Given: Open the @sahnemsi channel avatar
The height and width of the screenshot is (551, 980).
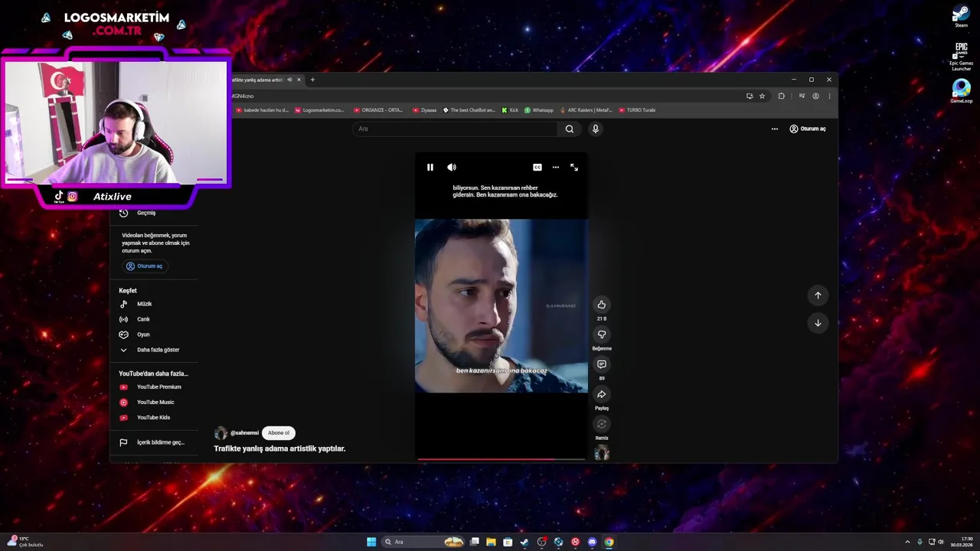Looking at the screenshot, I should [x=220, y=433].
